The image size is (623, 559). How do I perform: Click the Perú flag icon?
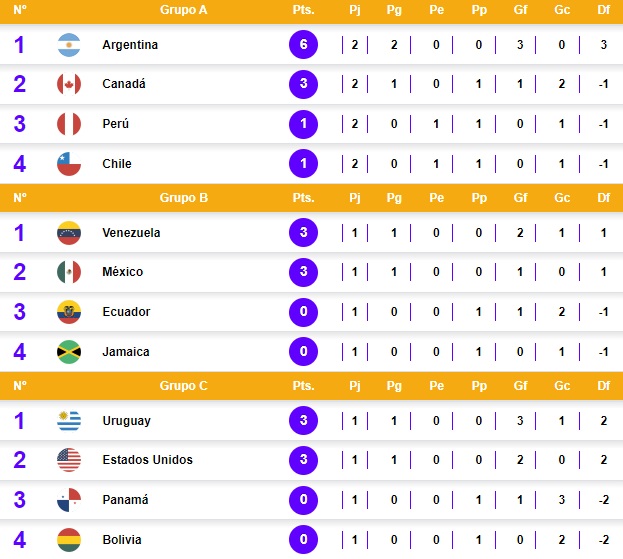pyautogui.click(x=69, y=124)
